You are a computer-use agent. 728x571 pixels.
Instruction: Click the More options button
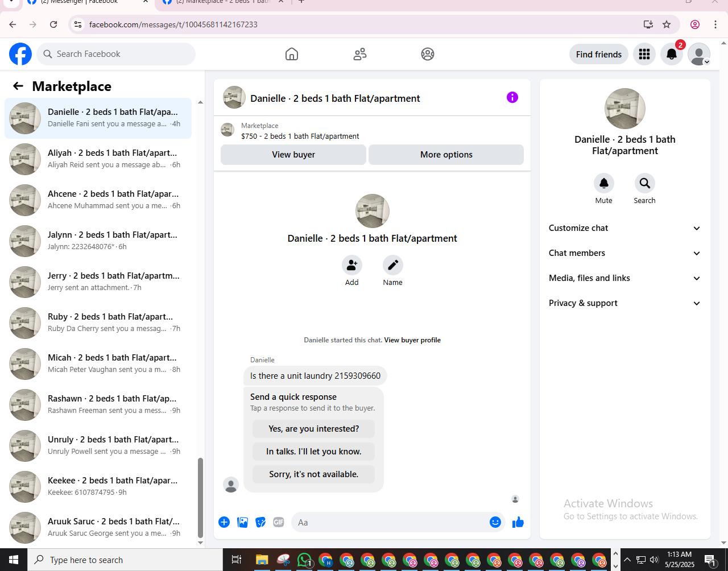(446, 155)
